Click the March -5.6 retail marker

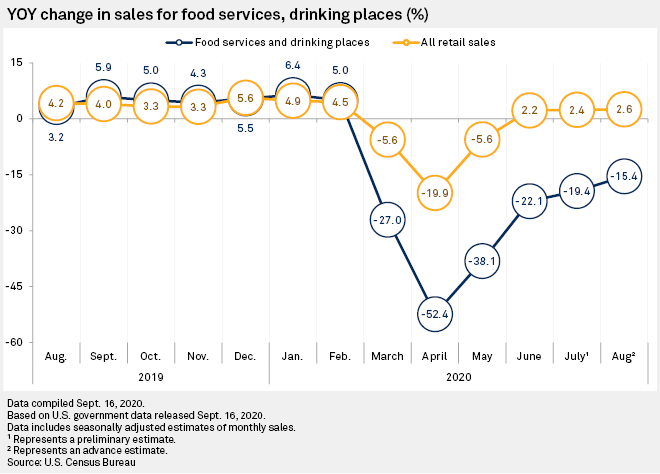tap(386, 140)
